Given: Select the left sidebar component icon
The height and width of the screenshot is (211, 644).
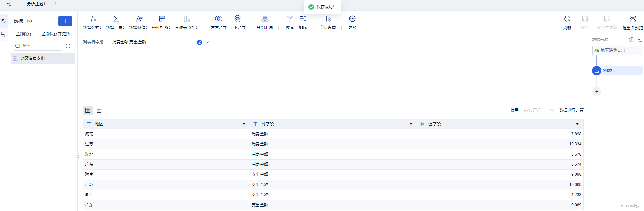Looking at the screenshot, I should coord(3,34).
